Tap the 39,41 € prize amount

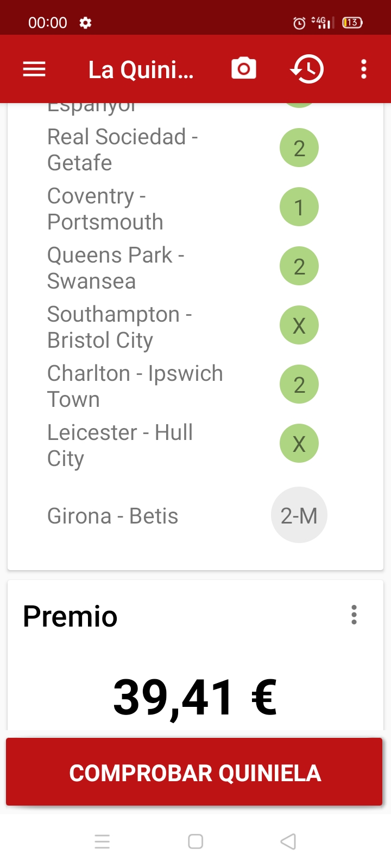tap(195, 697)
